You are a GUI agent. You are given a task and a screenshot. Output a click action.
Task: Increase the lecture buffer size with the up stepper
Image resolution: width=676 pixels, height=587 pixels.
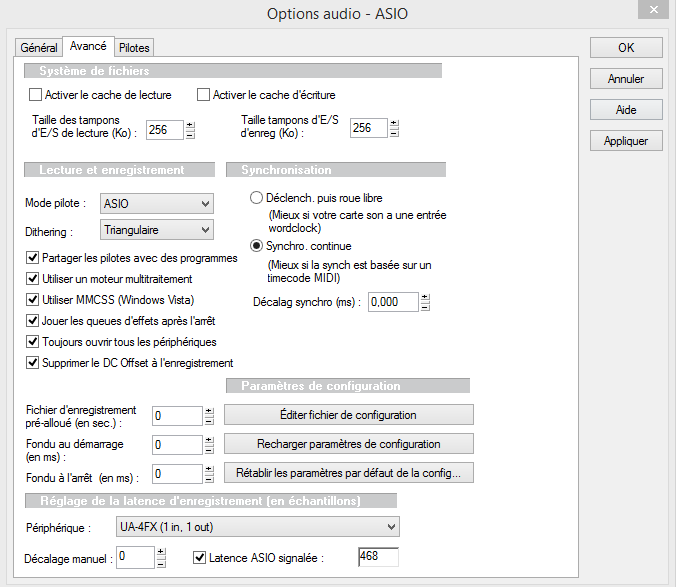tap(190, 125)
